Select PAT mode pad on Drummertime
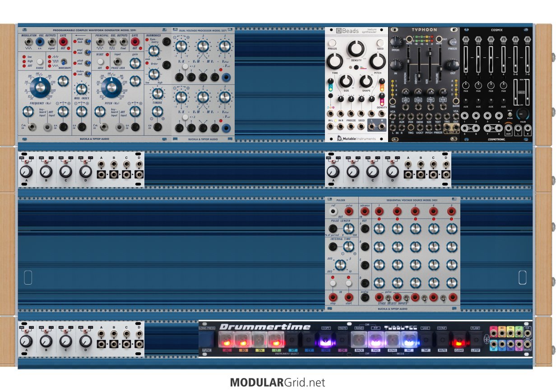This screenshot has width=556, height=392. tap(409, 339)
